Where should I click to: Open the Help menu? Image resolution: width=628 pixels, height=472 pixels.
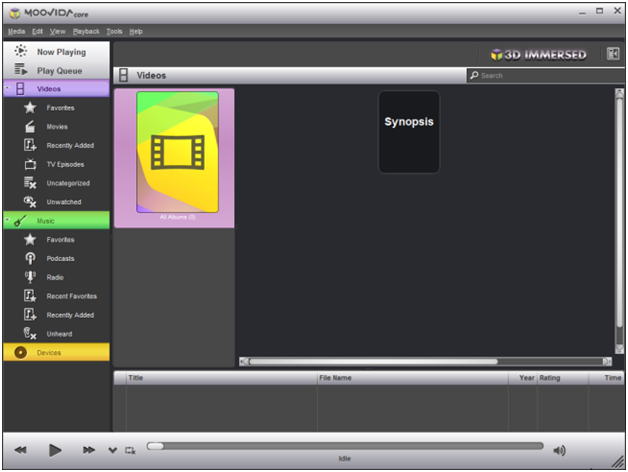(x=136, y=31)
